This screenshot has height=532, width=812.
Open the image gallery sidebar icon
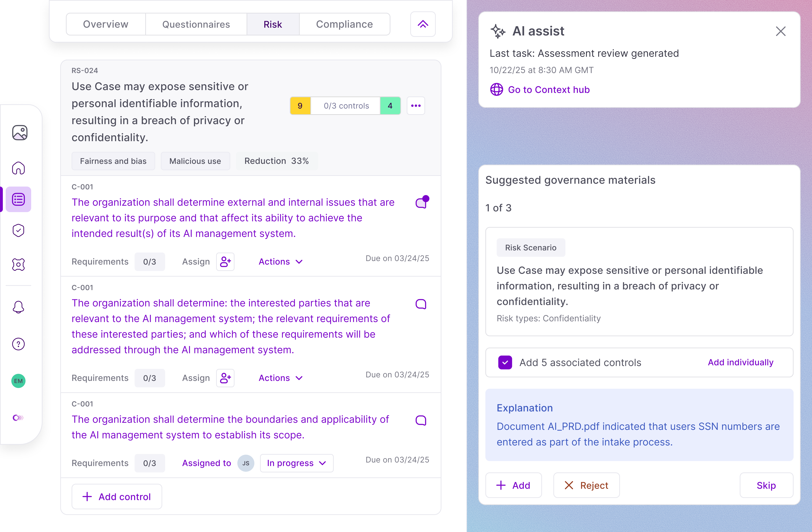[x=19, y=132]
